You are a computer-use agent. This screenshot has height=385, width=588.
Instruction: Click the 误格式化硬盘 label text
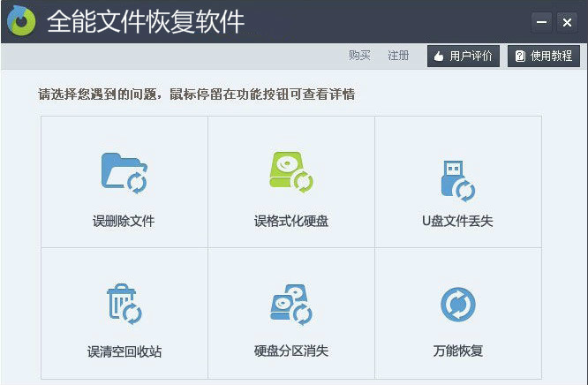click(291, 221)
